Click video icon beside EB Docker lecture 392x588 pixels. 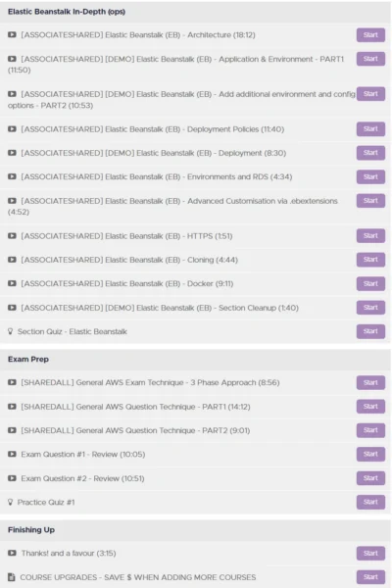point(12,283)
